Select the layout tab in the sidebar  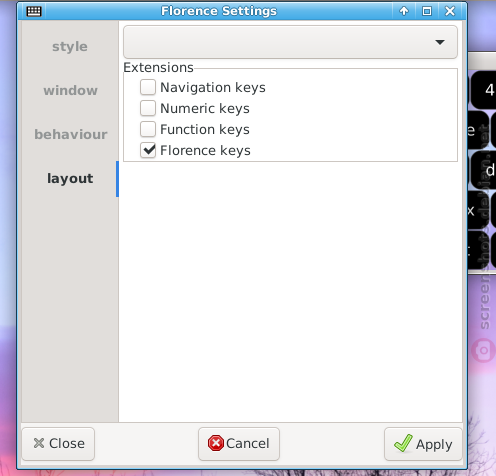click(x=70, y=178)
